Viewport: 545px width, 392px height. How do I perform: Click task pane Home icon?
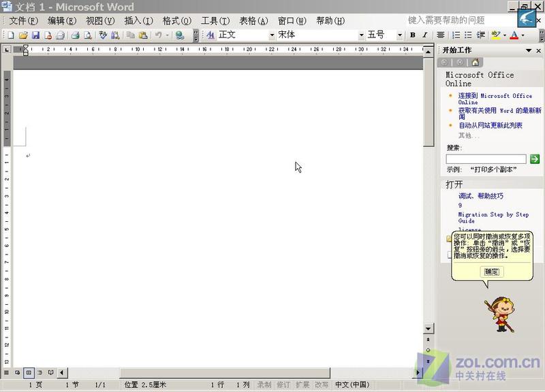click(475, 63)
